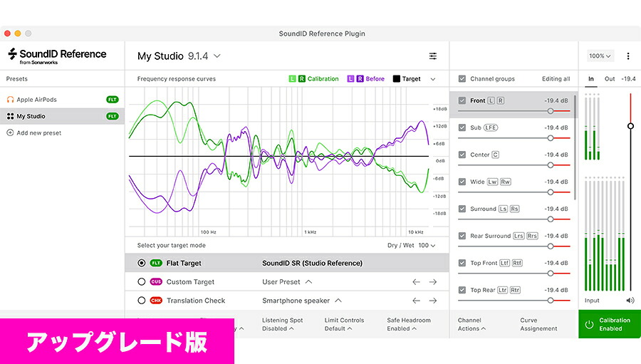Expand Safe Headroom Enabled menu

point(409,324)
